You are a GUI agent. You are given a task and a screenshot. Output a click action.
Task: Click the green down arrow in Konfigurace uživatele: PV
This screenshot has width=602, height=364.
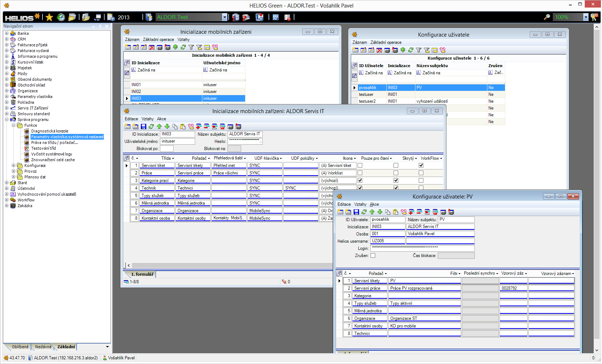pos(380,212)
